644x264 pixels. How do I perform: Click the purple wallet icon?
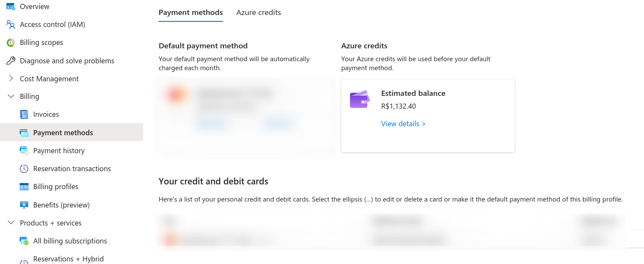[359, 99]
